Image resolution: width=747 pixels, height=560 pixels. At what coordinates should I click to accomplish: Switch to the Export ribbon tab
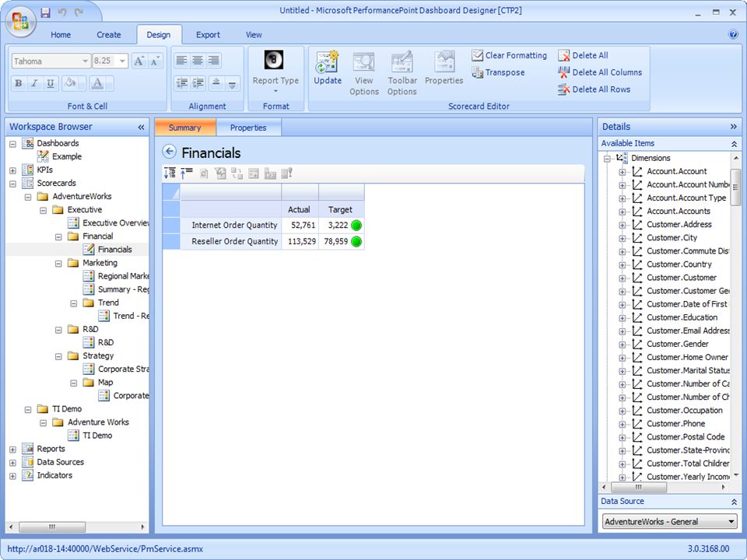coord(208,35)
